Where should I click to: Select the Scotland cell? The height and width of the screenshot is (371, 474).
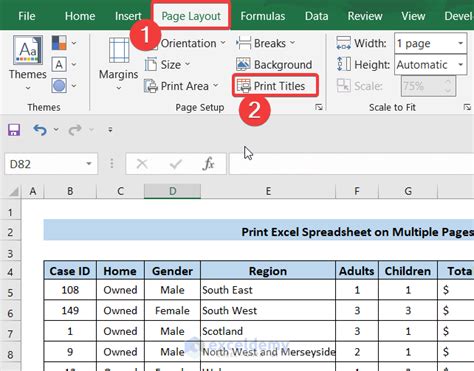click(x=268, y=331)
